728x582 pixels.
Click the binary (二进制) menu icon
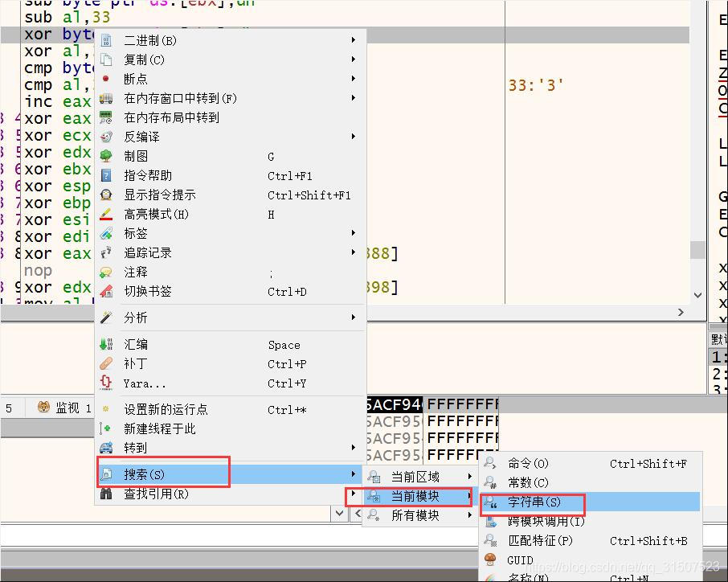(x=106, y=40)
